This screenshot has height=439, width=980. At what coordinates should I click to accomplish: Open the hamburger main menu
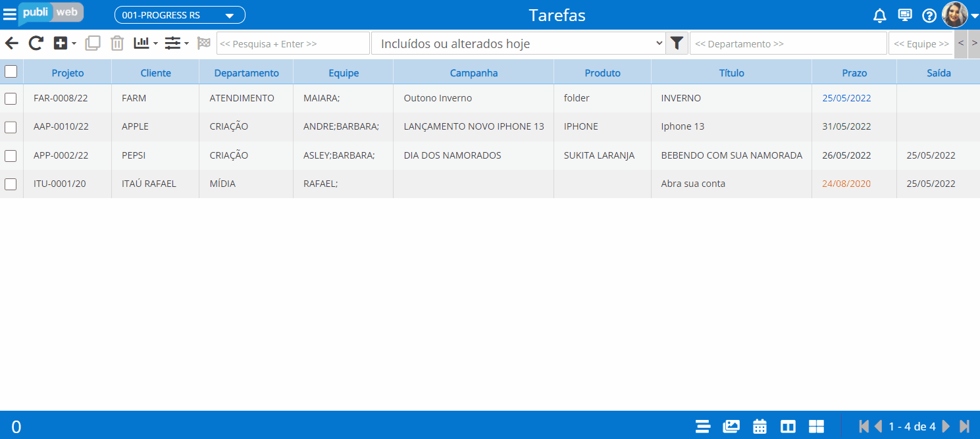pos(10,14)
